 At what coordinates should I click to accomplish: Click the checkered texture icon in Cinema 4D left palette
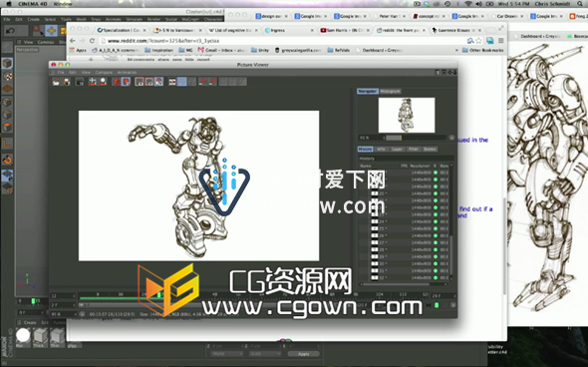(x=8, y=76)
